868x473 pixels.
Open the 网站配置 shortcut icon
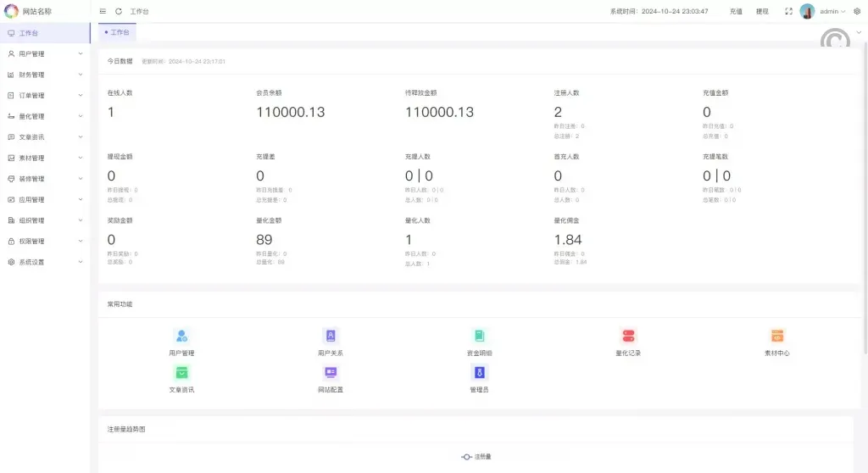pyautogui.click(x=331, y=372)
